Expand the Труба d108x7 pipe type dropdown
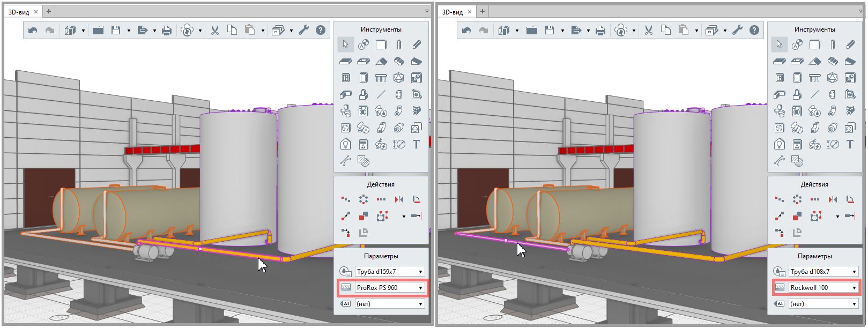This screenshot has width=868, height=328. click(x=823, y=272)
